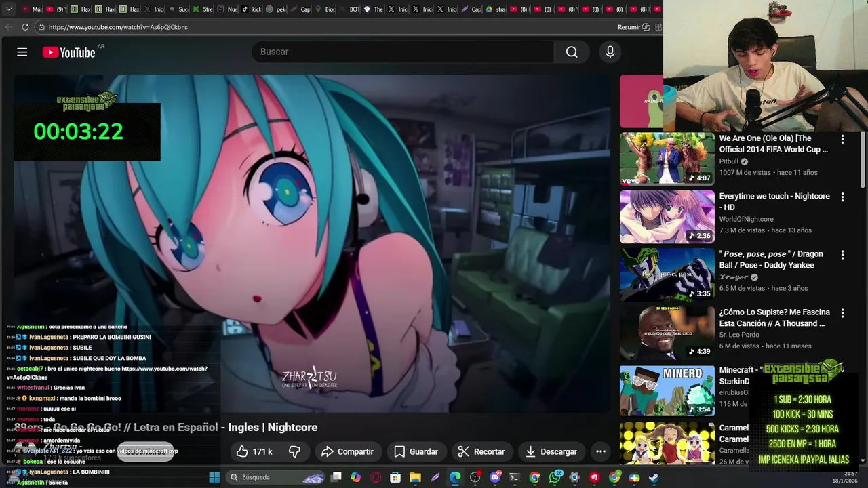Click the browser back arrow

pos(9,27)
